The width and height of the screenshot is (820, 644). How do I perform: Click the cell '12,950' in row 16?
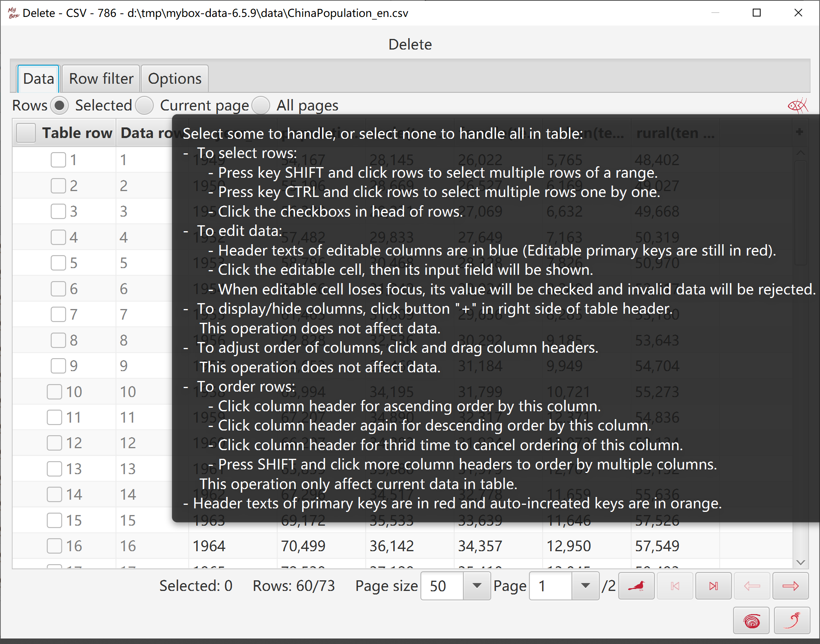[587, 546]
